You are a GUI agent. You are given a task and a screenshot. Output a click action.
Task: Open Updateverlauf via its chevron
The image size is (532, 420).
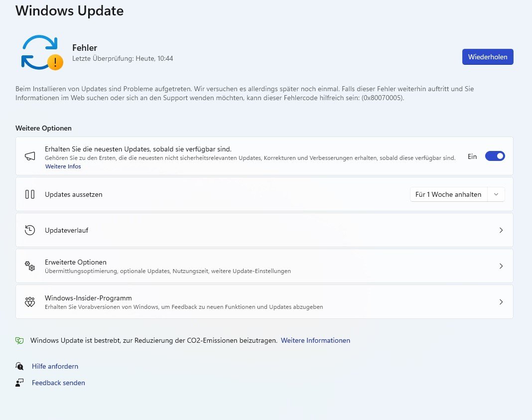pyautogui.click(x=501, y=230)
